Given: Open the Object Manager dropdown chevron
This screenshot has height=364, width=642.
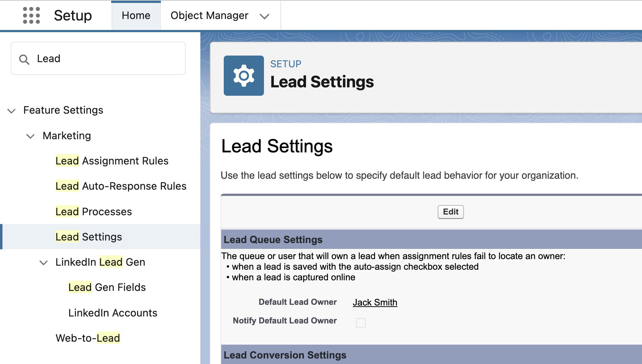Looking at the screenshot, I should tap(265, 16).
